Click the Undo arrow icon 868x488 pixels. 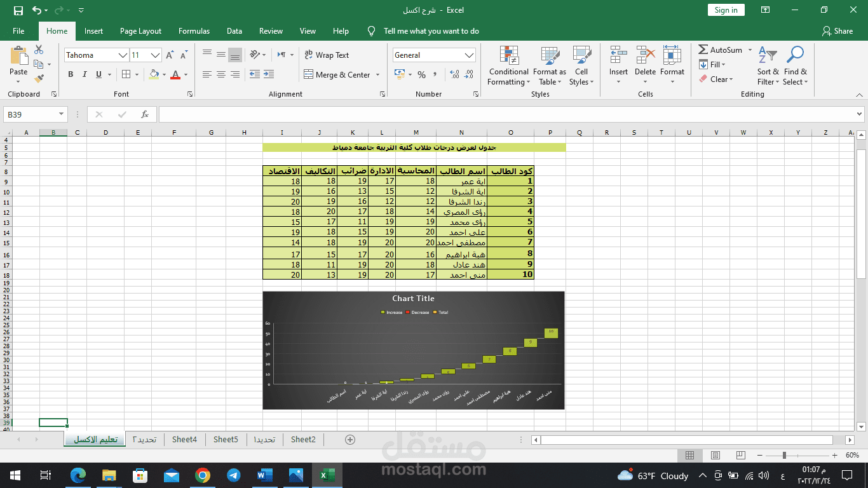coord(36,10)
